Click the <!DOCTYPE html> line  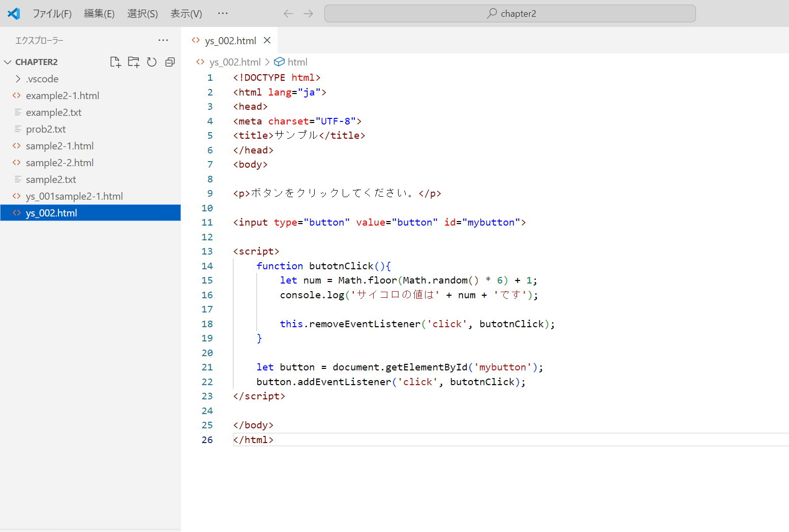click(277, 78)
